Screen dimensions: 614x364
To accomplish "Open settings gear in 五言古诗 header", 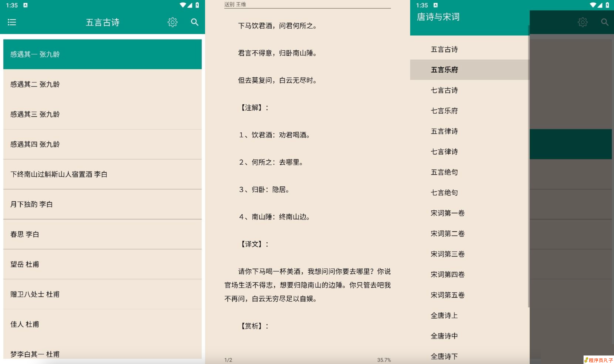I will tap(173, 22).
